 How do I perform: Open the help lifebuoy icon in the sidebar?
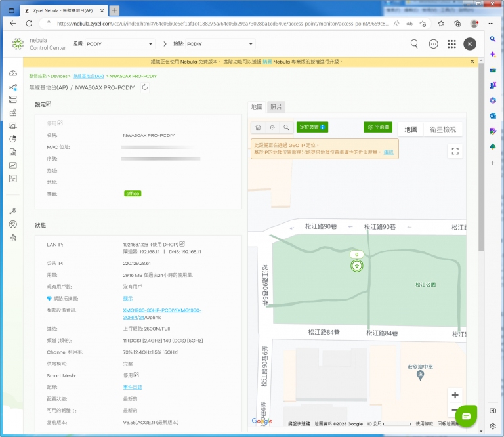click(13, 224)
